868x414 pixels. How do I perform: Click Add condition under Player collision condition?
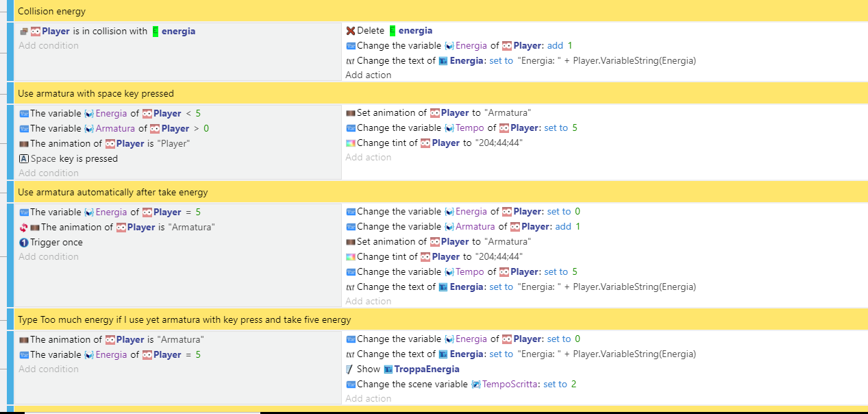tap(49, 46)
